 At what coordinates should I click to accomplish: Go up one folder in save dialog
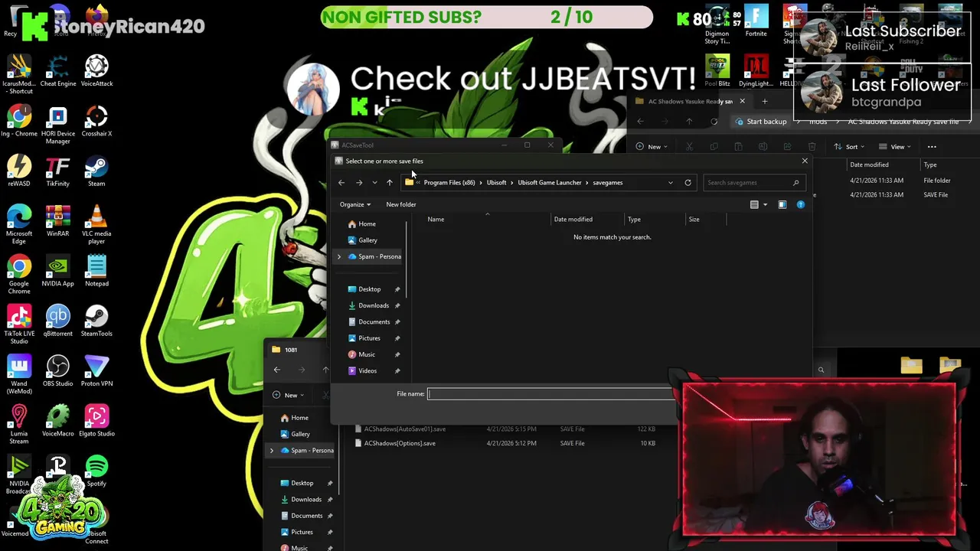[x=389, y=182]
